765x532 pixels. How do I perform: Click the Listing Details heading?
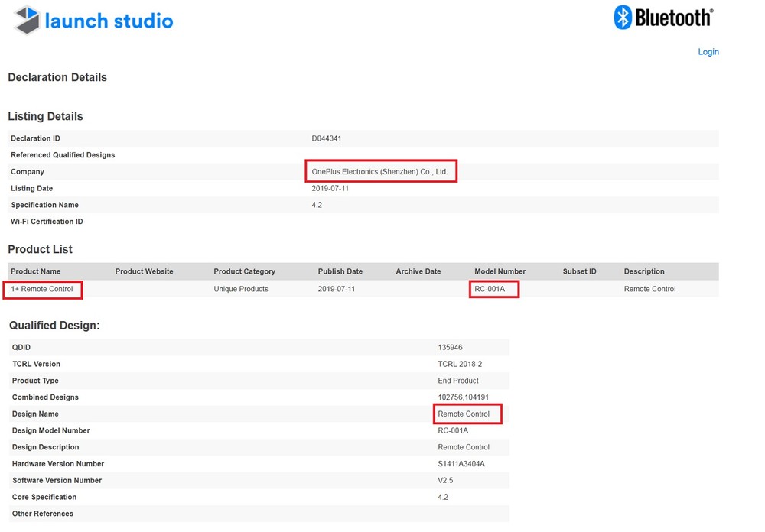[45, 116]
